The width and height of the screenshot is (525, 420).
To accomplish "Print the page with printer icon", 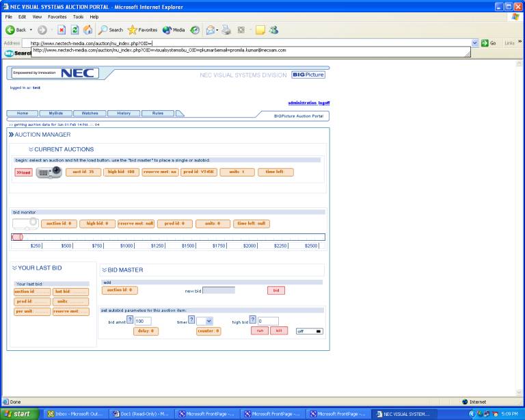I will [227, 30].
